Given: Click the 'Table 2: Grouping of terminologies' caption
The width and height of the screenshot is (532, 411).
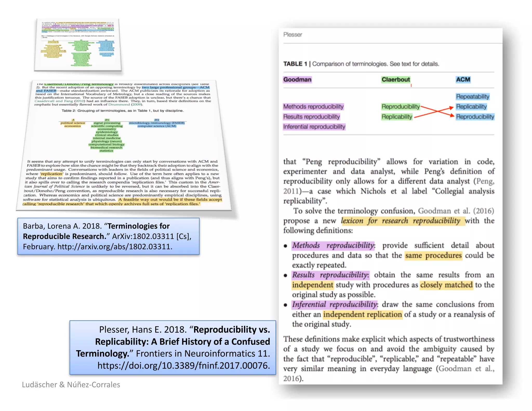Looking at the screenshot, I should click(123, 111).
